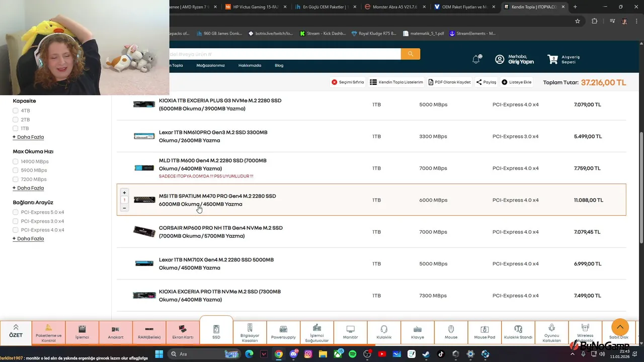Open the Stream - Kick Dashboard bookmark
Image resolution: width=644 pixels, height=362 pixels.
[323, 34]
